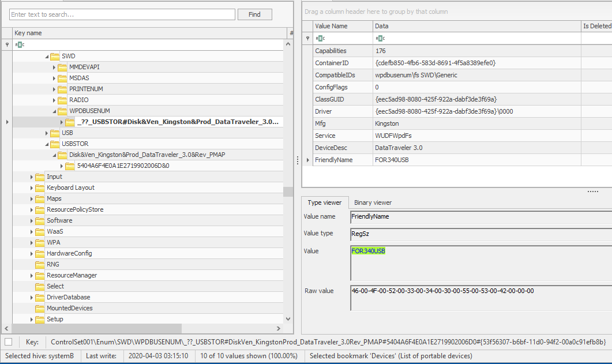Click the USBSTOR folder icon in tree
Image resolution: width=612 pixels, height=364 pixels.
(55, 144)
